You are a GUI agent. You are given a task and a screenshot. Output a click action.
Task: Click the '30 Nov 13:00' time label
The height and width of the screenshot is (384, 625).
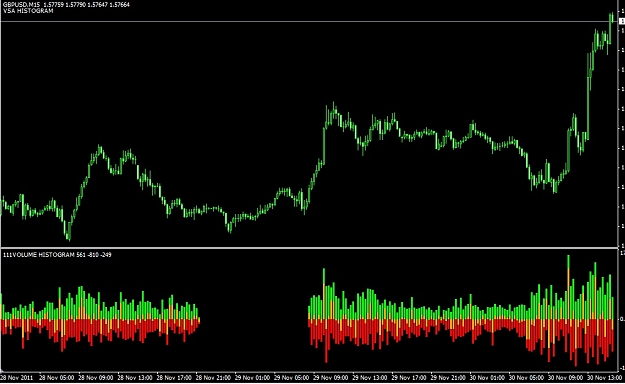click(604, 377)
